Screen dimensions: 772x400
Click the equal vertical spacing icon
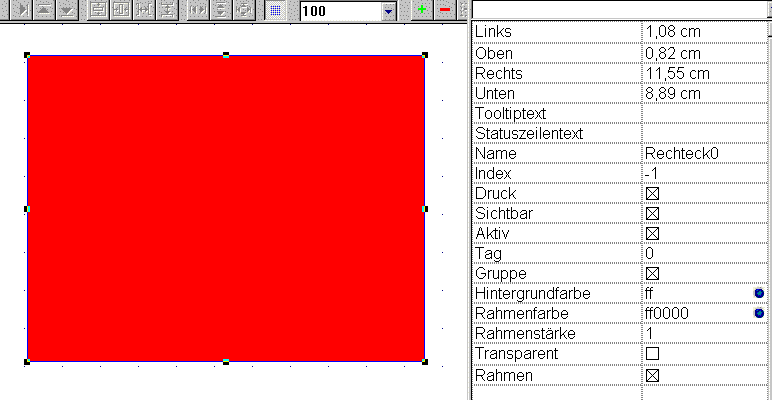(167, 9)
